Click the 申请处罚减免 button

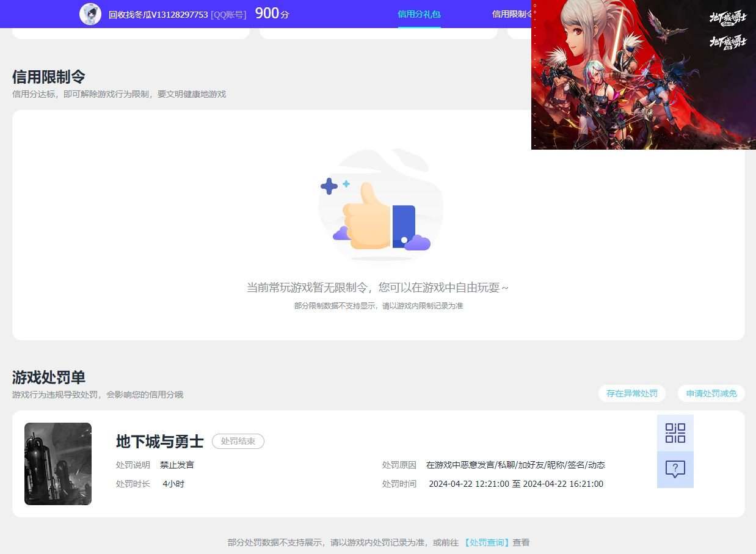(x=711, y=393)
